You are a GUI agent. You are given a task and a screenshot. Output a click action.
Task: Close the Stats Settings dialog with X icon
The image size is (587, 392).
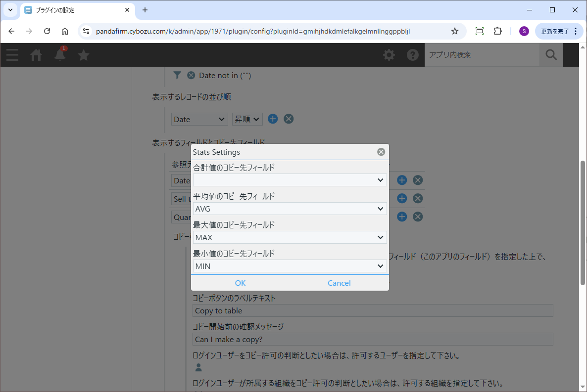click(x=381, y=152)
